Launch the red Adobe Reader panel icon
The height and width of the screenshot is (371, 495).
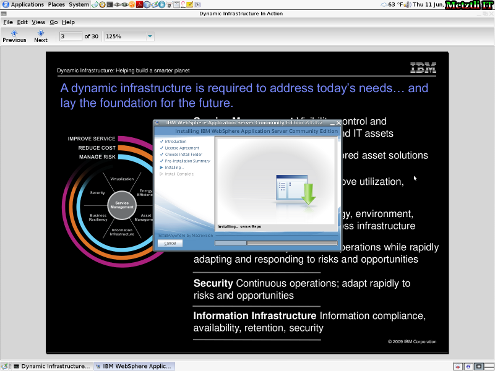point(139,4)
